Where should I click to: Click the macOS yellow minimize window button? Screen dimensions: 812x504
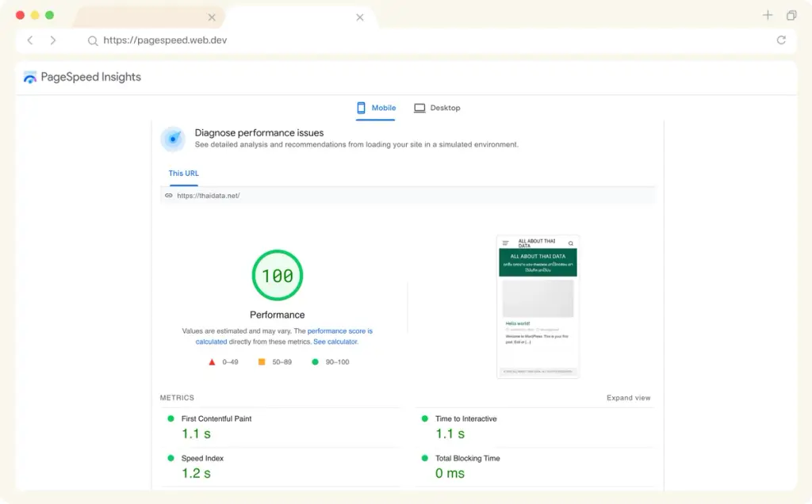tap(35, 15)
